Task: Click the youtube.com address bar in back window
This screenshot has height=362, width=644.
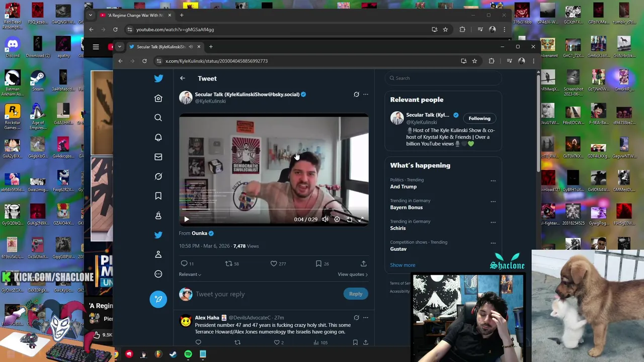Action: (x=175, y=30)
